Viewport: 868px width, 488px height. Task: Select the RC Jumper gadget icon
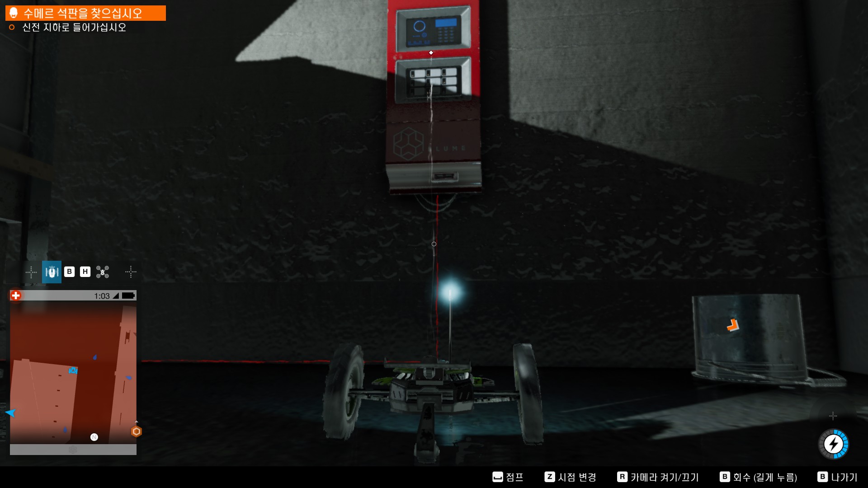pyautogui.click(x=52, y=272)
